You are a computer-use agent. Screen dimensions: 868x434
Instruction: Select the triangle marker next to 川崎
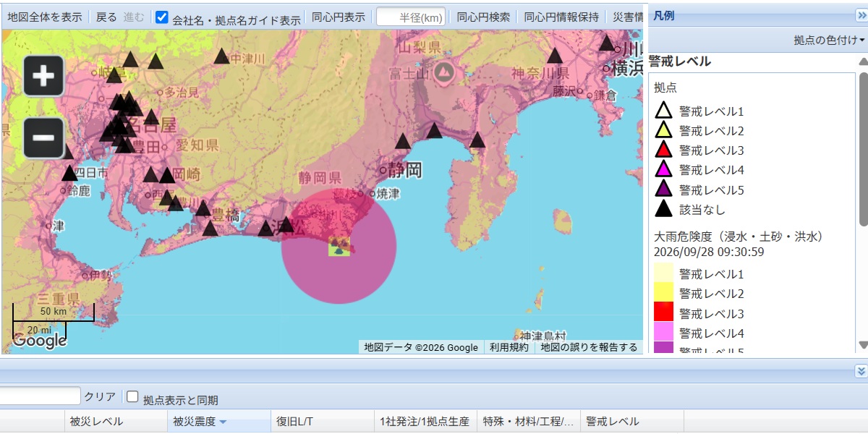(607, 43)
